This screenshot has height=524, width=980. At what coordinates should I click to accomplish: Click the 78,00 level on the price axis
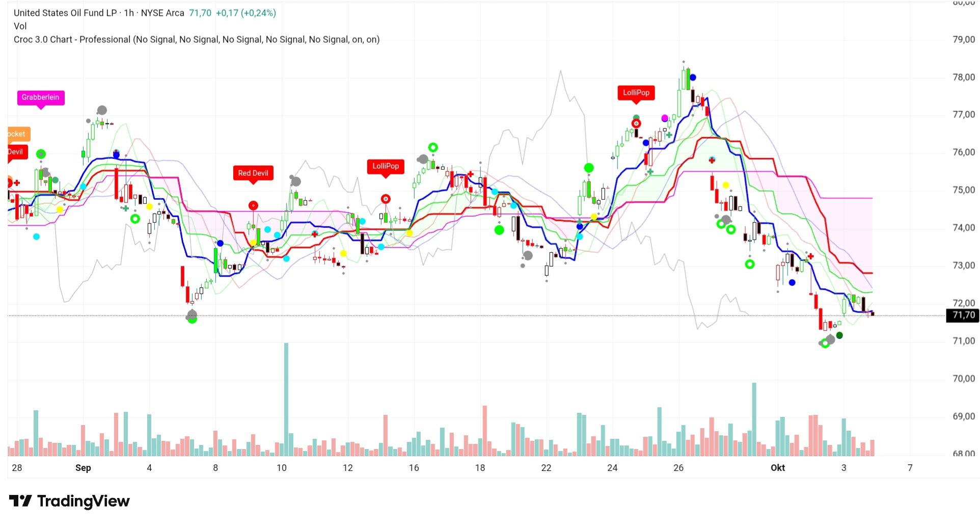(x=963, y=77)
